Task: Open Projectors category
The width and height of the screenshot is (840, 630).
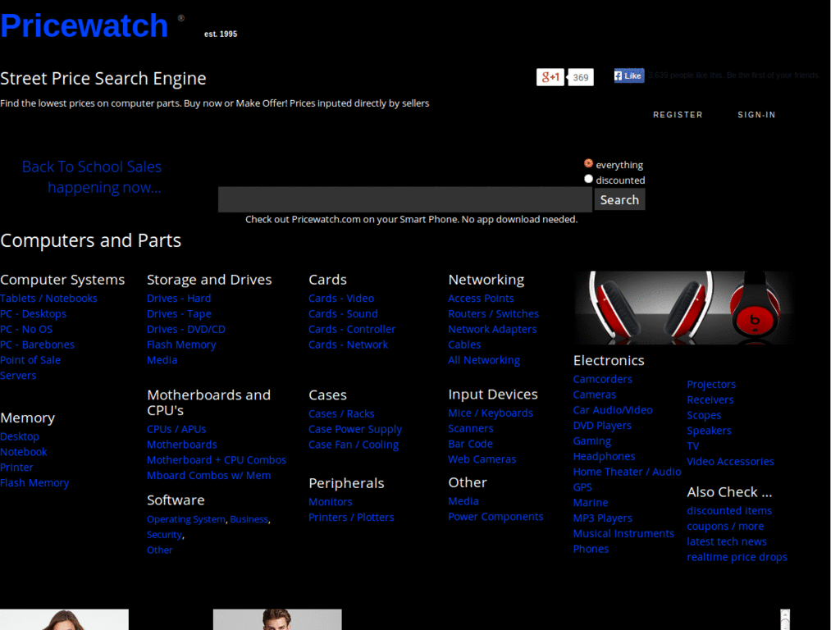Action: [711, 385]
